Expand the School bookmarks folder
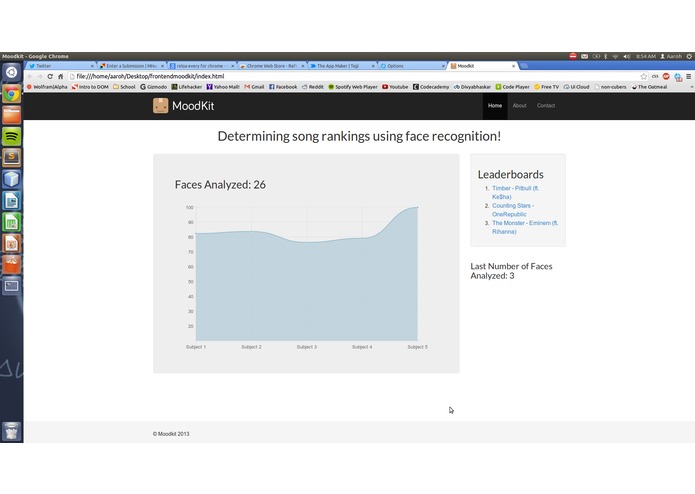The height and width of the screenshot is (494, 695). coord(124,87)
